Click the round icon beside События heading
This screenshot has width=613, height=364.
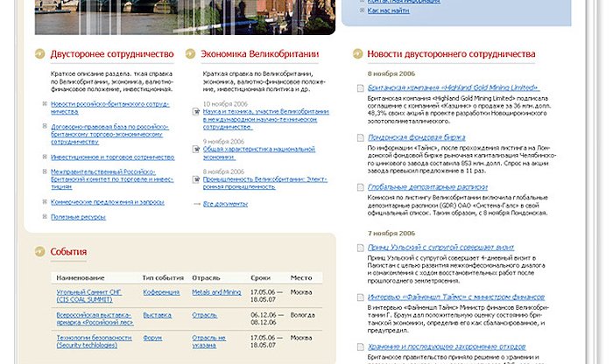pyautogui.click(x=40, y=251)
